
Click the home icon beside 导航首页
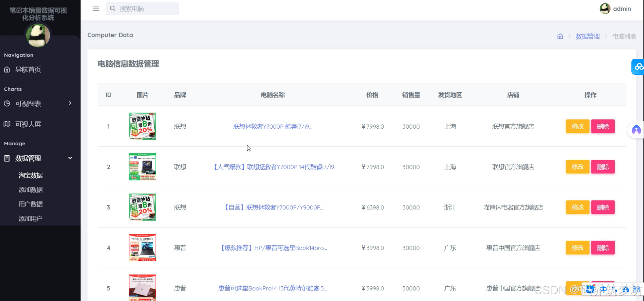(7, 70)
